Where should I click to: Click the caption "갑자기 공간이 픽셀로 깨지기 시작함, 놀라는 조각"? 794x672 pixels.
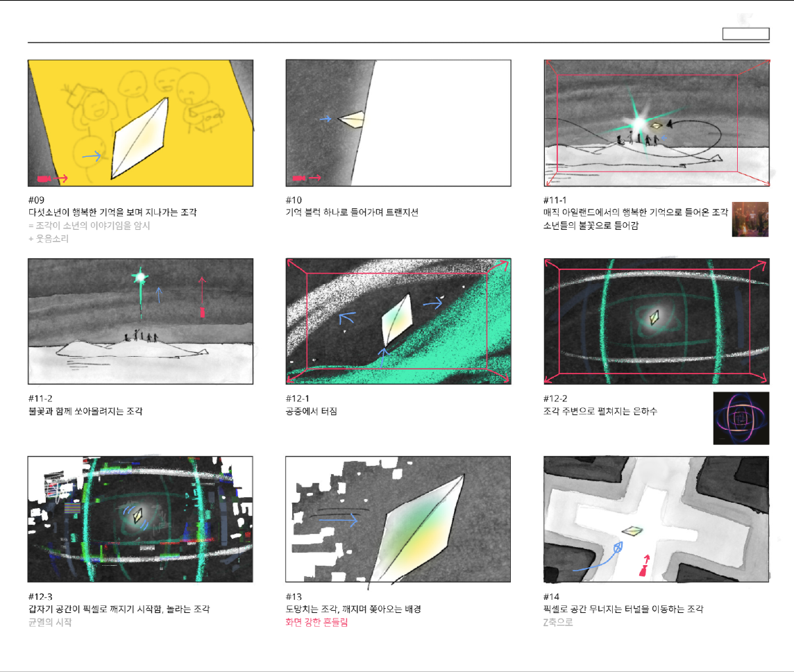(119, 610)
